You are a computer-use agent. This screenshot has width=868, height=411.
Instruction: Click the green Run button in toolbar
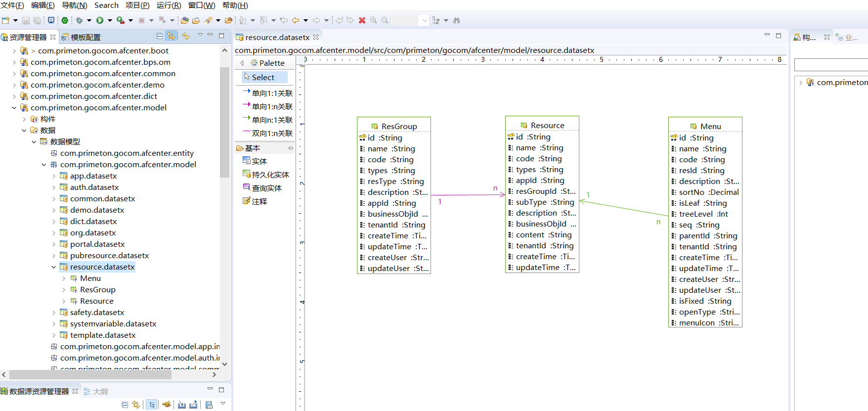pyautogui.click(x=100, y=20)
